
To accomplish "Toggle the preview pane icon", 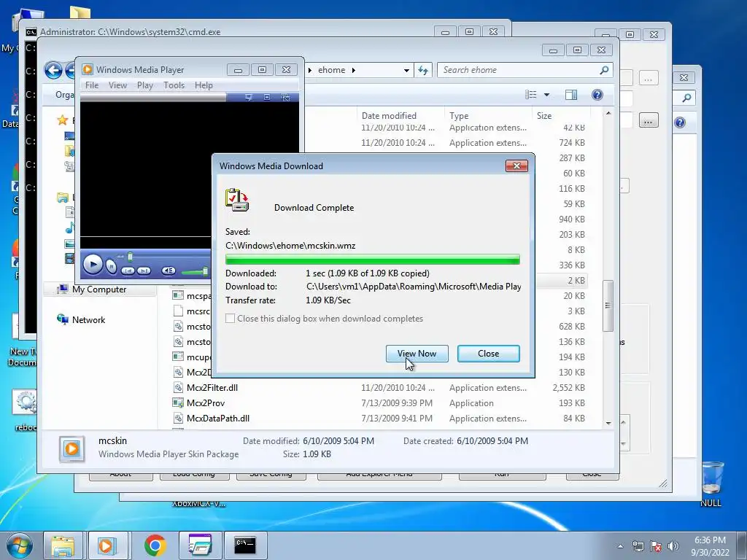I will pyautogui.click(x=570, y=95).
